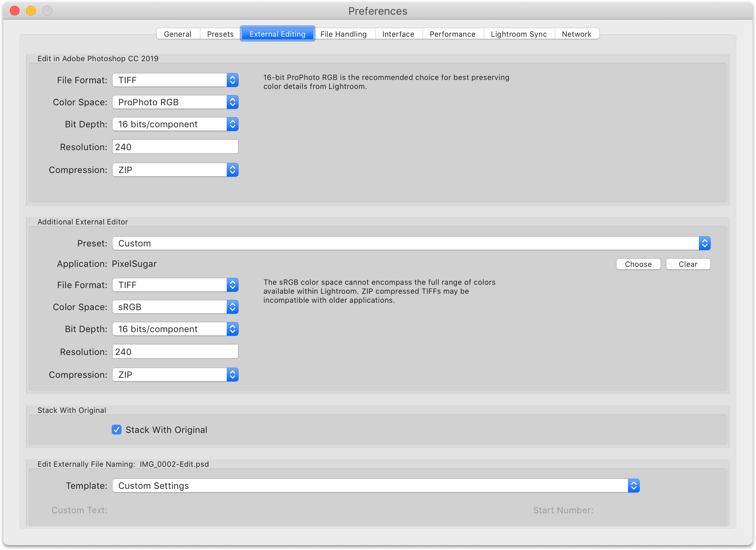This screenshot has width=756, height=550.
Task: Close the Preferences window
Action: tap(15, 11)
